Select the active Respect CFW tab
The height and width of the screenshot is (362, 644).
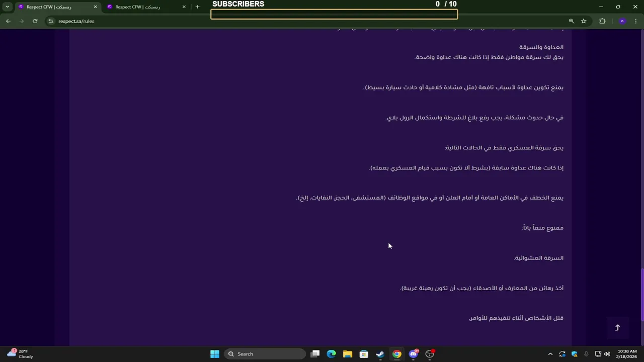pyautogui.click(x=57, y=7)
